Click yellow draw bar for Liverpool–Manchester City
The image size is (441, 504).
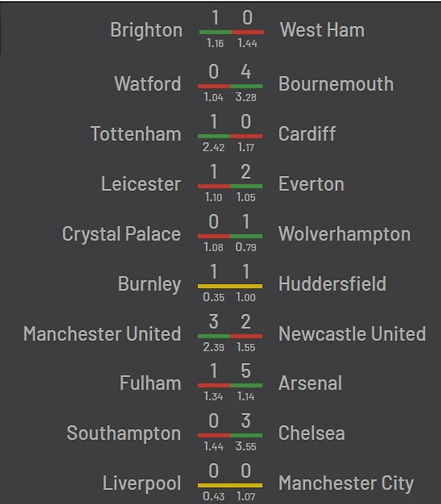coord(230,485)
